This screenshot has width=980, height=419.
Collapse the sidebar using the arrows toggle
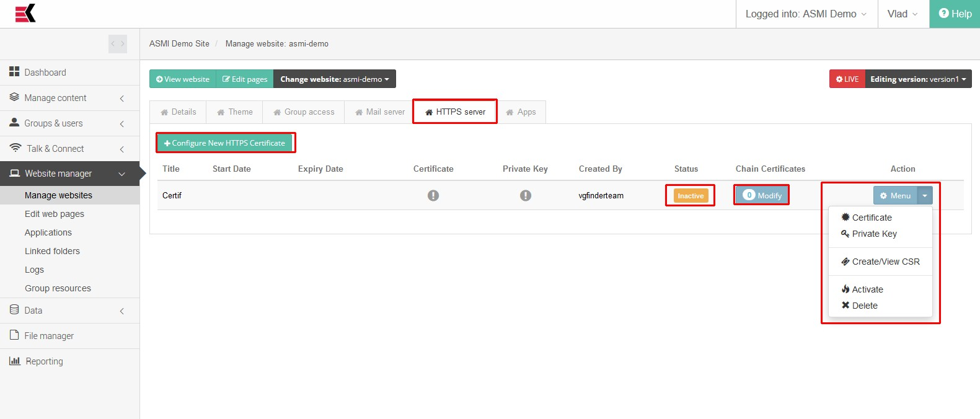[118, 44]
